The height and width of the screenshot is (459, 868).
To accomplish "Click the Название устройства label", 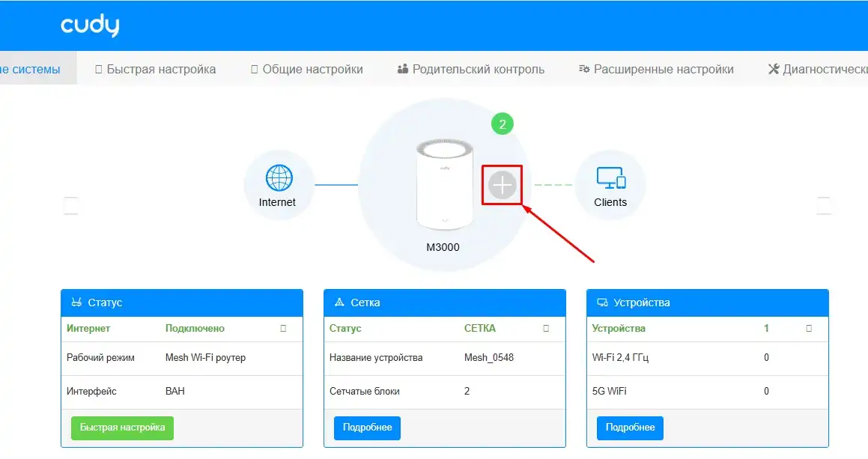I will [x=376, y=358].
